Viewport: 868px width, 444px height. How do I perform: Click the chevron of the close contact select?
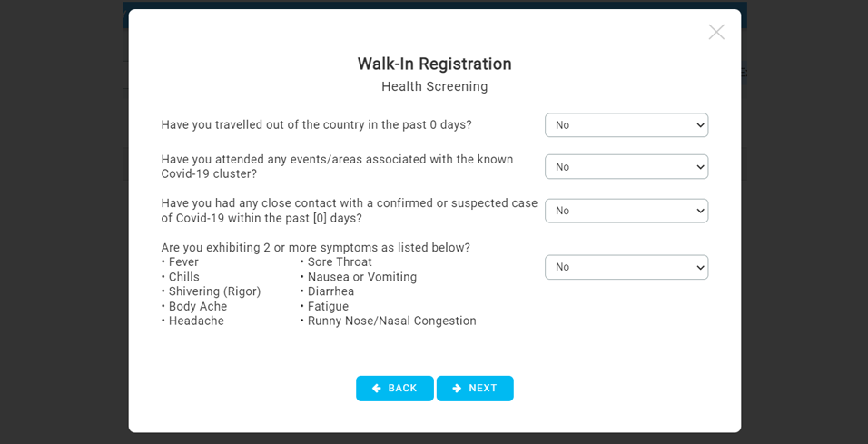point(700,211)
